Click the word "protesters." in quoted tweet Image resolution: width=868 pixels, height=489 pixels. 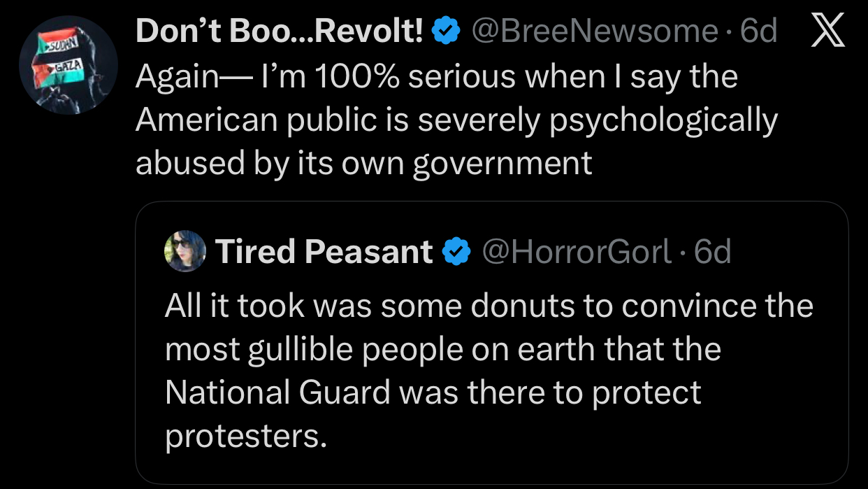pos(246,436)
